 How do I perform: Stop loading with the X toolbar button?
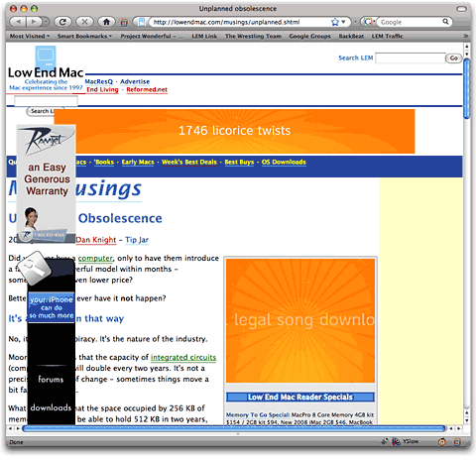pos(85,22)
